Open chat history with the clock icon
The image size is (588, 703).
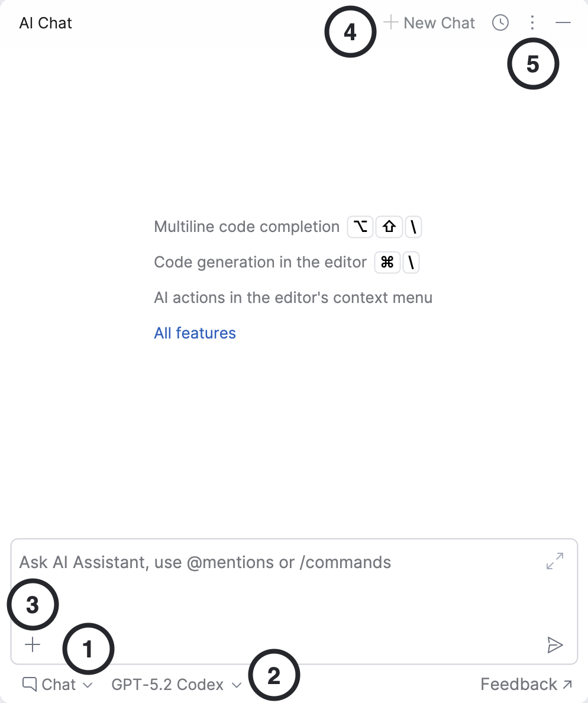click(x=500, y=22)
